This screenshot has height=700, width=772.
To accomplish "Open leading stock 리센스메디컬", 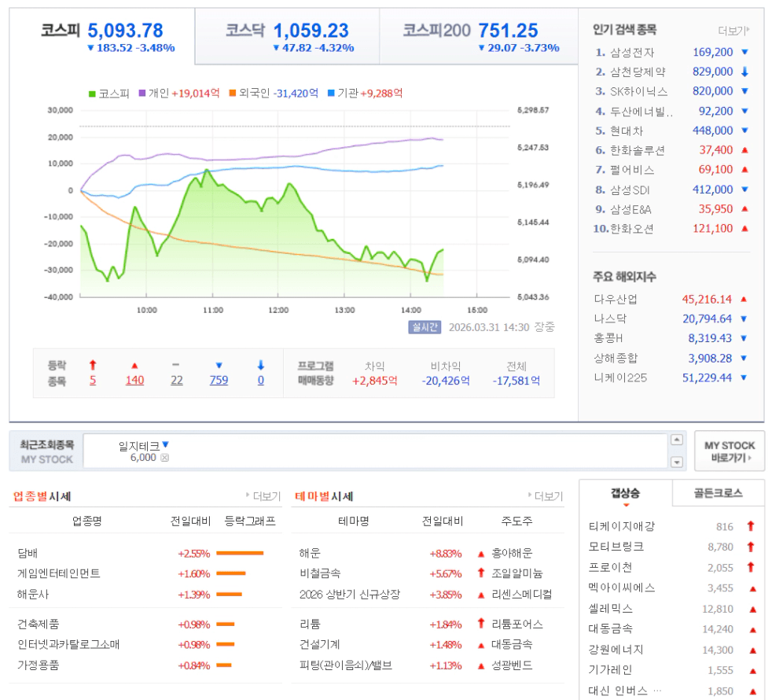I will 522,594.
